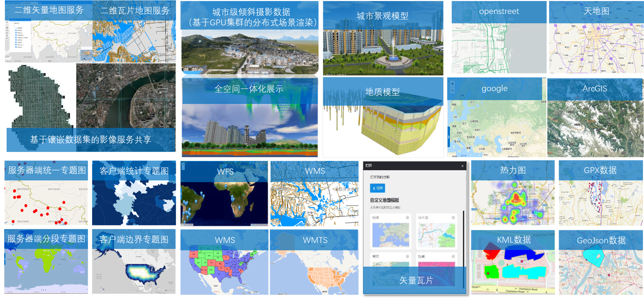Open the WMTS tile
This screenshot has height=299, width=644.
(314, 262)
